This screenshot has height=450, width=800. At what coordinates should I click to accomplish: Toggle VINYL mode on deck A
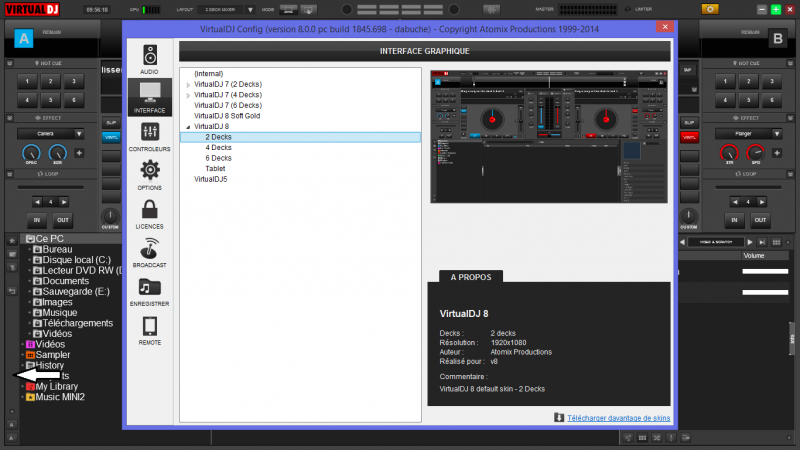[x=111, y=137]
